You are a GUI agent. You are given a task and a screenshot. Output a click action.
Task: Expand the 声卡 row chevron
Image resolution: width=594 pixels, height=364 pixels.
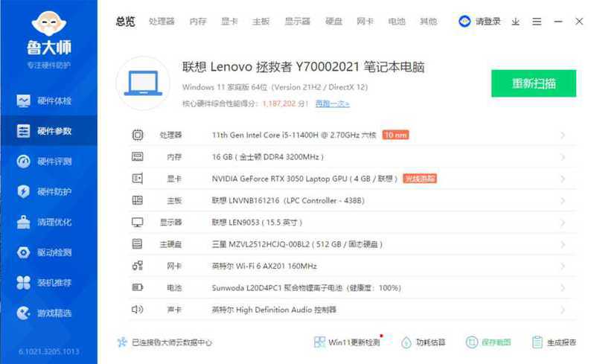563,310
